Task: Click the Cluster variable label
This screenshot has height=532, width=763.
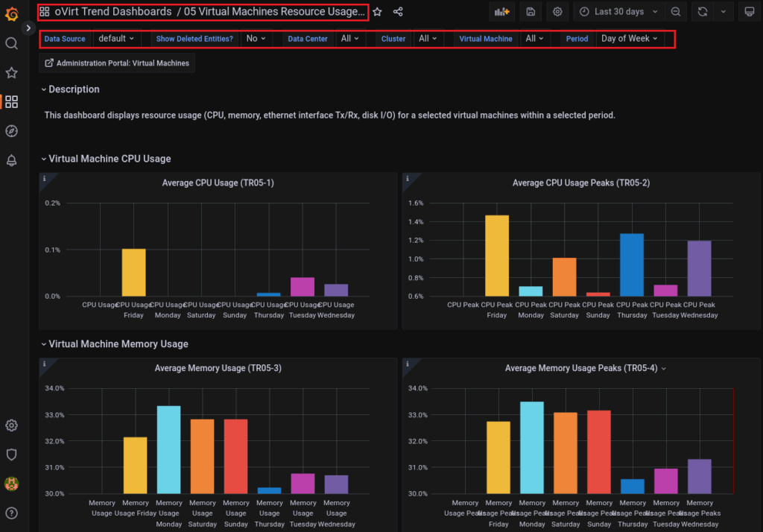Action: coord(393,39)
